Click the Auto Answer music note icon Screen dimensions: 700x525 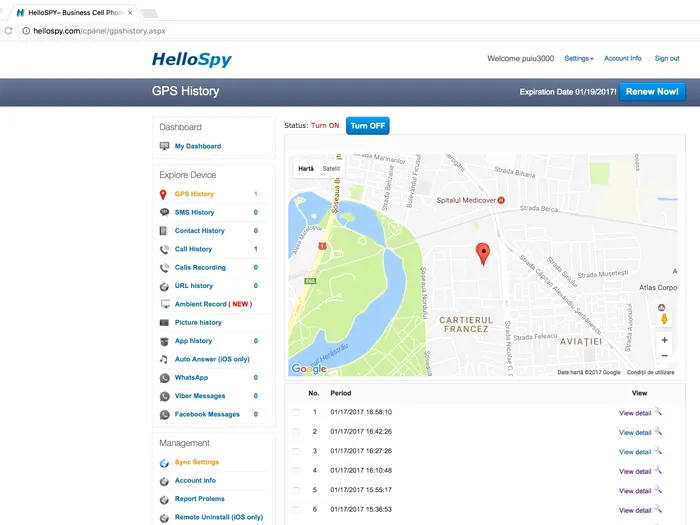tap(164, 359)
